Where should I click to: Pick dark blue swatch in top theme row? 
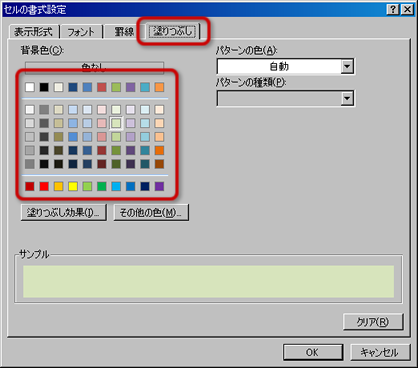[73, 87]
